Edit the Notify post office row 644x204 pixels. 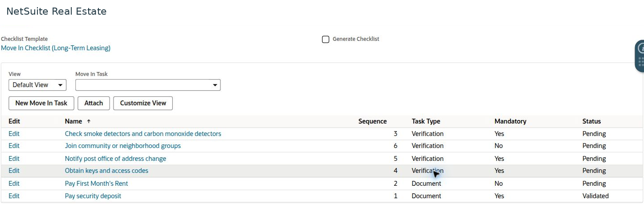pos(14,159)
